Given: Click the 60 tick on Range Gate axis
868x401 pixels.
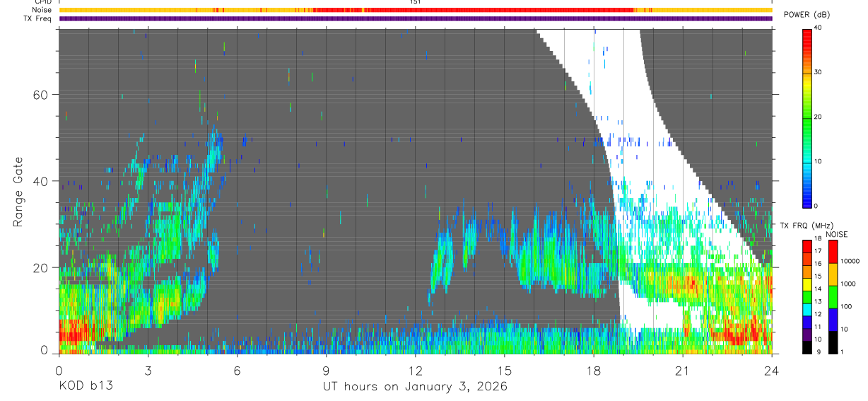Looking at the screenshot, I should click(42, 95).
